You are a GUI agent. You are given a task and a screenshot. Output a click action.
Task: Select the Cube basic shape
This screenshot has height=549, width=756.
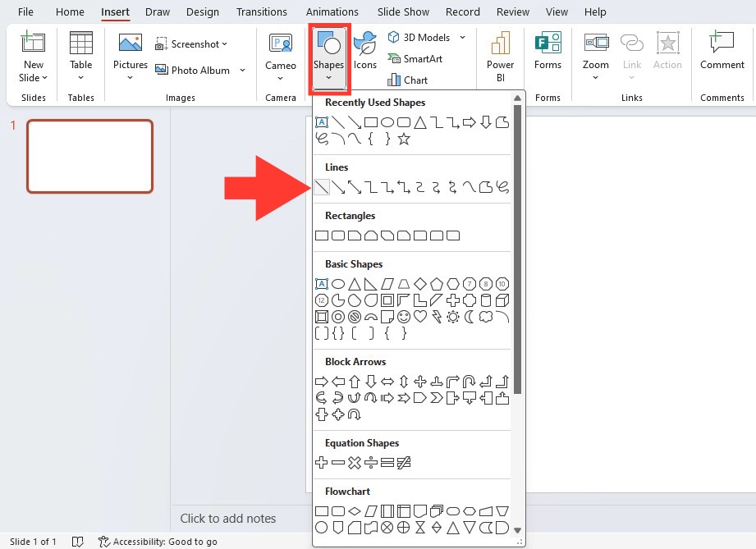[502, 300]
